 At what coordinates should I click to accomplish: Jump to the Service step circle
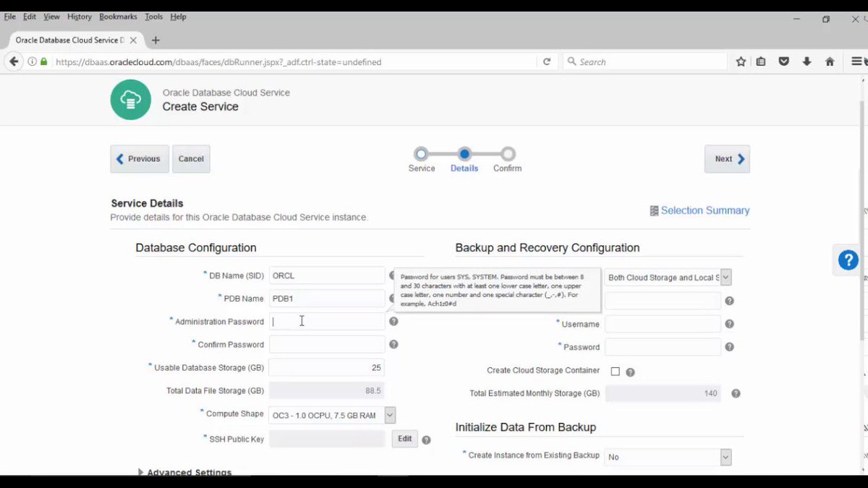pos(421,154)
